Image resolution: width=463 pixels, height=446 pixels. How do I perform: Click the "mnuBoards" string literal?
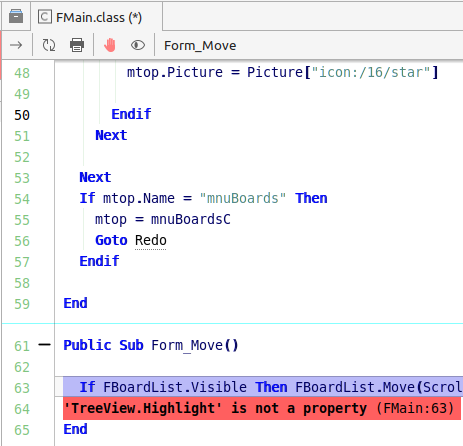click(x=243, y=198)
